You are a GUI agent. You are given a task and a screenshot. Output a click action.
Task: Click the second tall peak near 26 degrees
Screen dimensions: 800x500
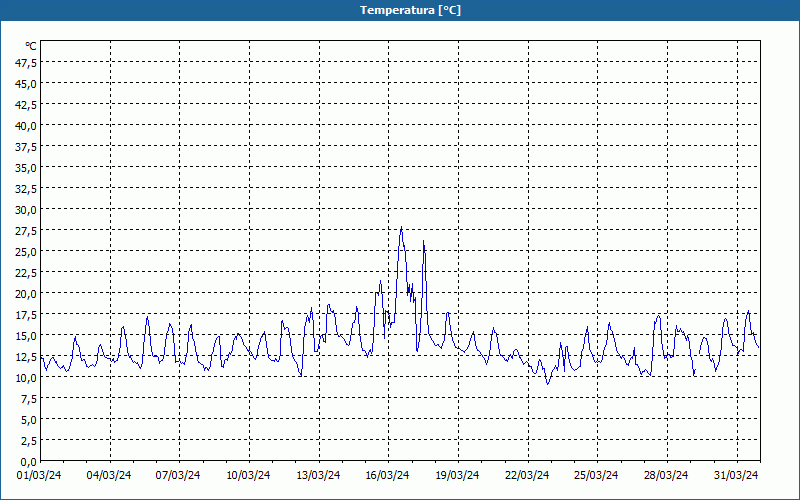click(423, 242)
